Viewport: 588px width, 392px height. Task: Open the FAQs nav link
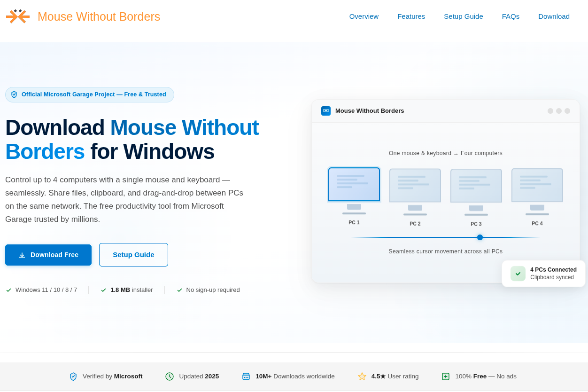point(511,16)
